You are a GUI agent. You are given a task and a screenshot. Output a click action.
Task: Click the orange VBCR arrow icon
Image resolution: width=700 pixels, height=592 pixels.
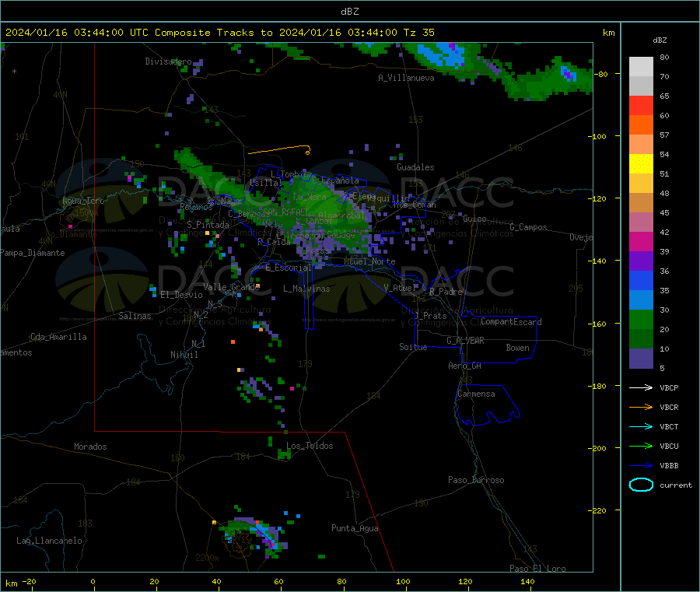click(641, 407)
